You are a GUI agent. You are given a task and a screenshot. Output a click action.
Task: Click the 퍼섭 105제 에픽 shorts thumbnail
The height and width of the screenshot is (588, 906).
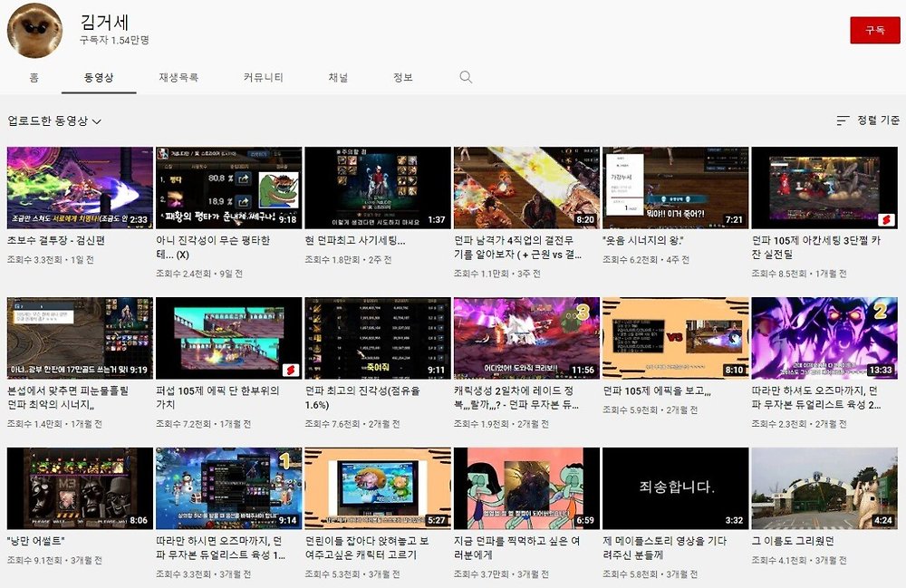coord(229,338)
